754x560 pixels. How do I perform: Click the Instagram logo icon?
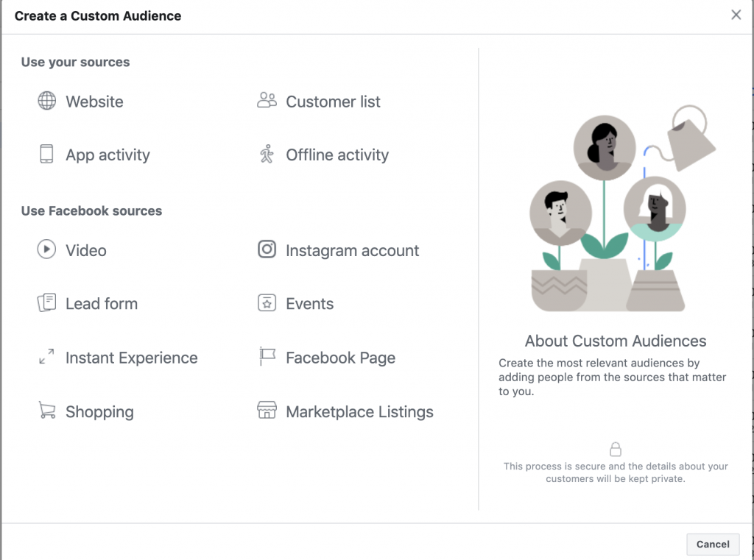267,249
